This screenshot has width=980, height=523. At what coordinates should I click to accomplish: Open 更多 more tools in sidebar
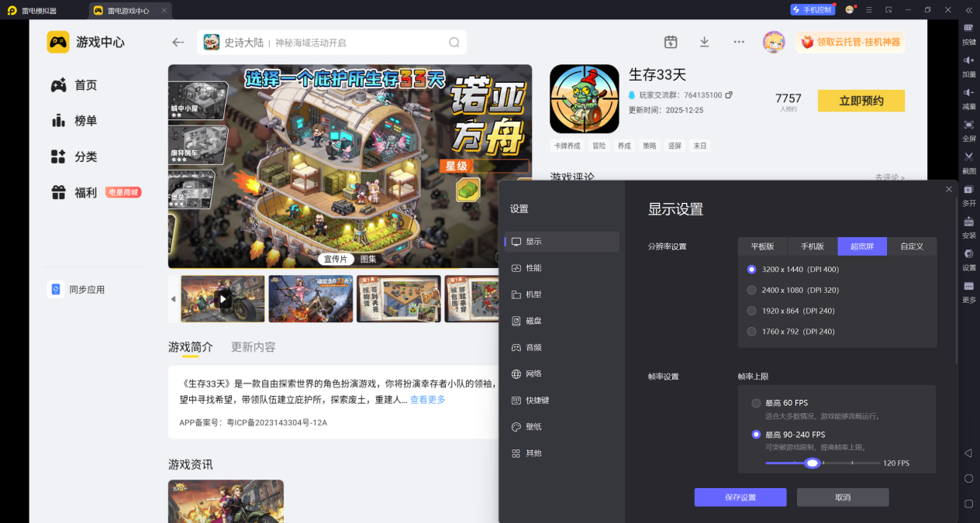pyautogui.click(x=968, y=291)
